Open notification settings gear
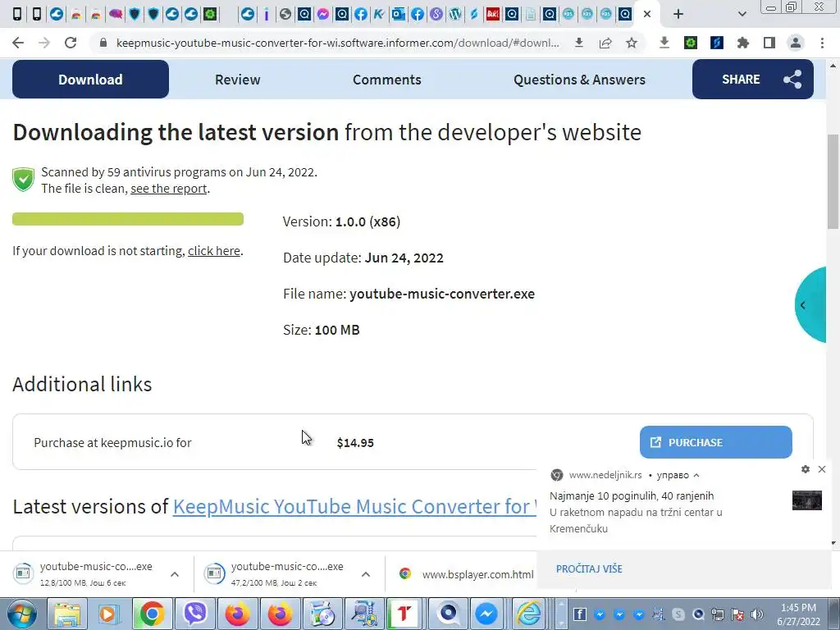 (x=806, y=469)
